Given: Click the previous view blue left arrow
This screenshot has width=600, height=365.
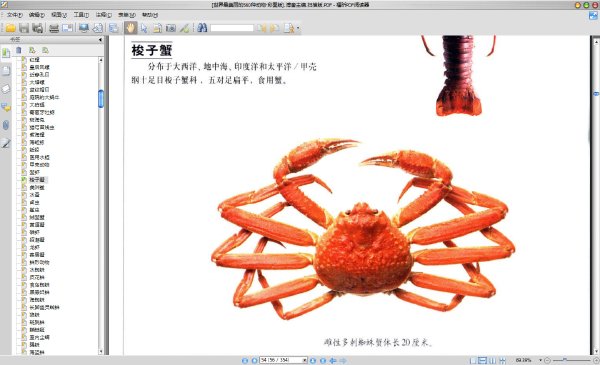Looking at the screenshot, I should tap(333, 360).
